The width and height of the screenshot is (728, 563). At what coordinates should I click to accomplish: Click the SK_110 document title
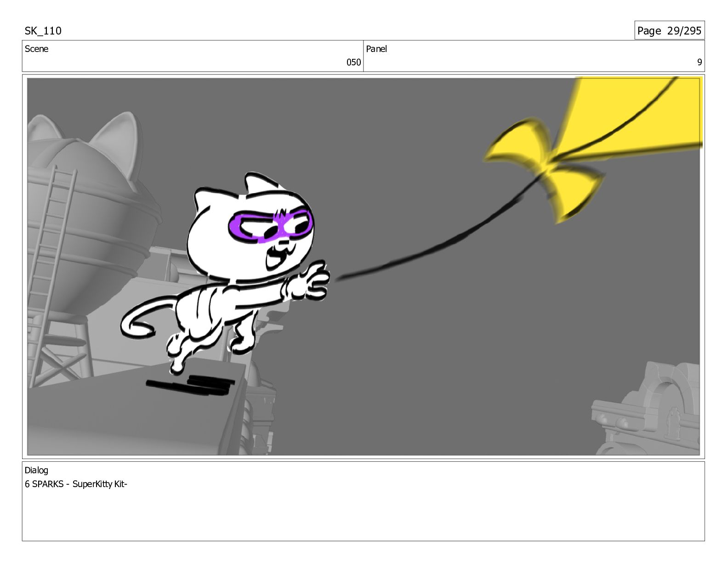click(x=43, y=31)
